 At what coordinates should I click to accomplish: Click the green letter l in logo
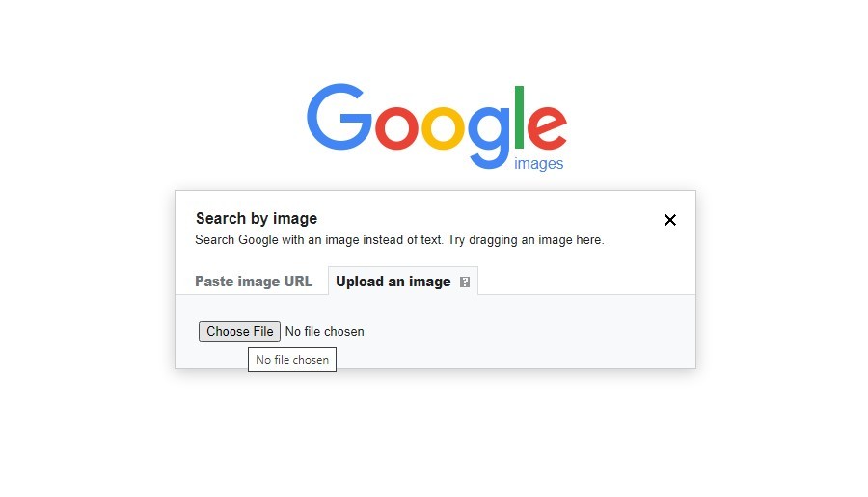tap(519, 117)
